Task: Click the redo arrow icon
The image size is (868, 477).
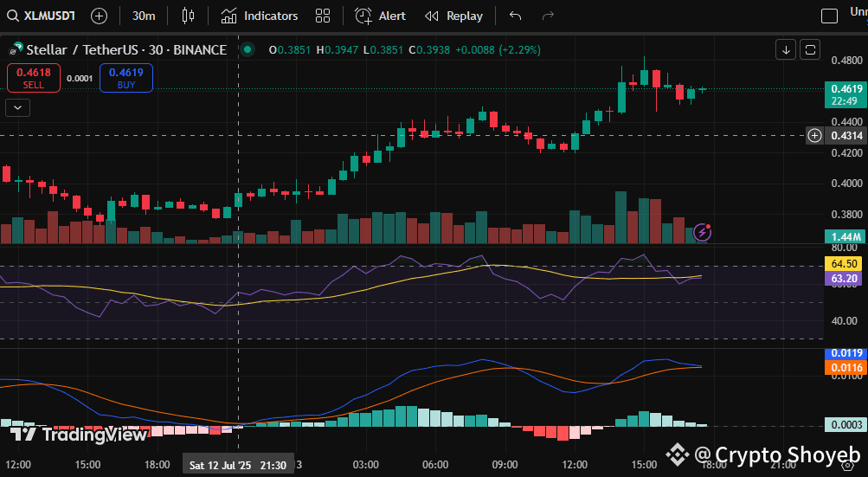Action: tap(547, 16)
